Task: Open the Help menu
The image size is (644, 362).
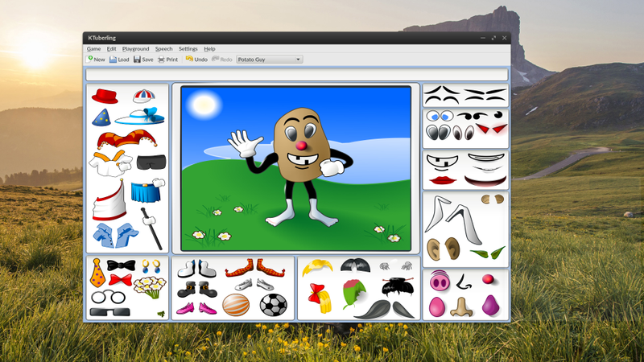Action: pyautogui.click(x=209, y=49)
